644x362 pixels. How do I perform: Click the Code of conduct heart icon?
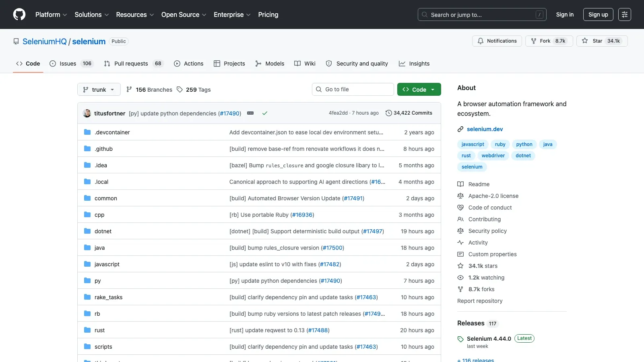460,208
